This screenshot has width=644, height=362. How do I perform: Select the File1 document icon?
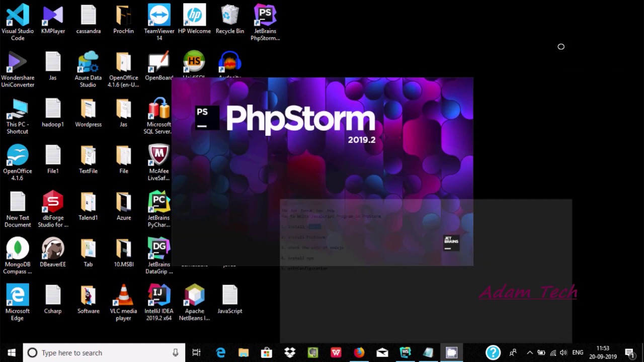(x=53, y=155)
